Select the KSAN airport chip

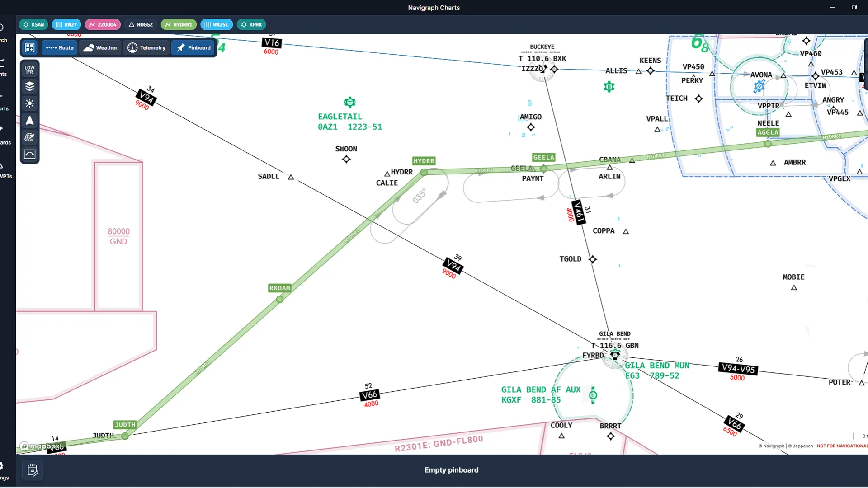pyautogui.click(x=33, y=24)
